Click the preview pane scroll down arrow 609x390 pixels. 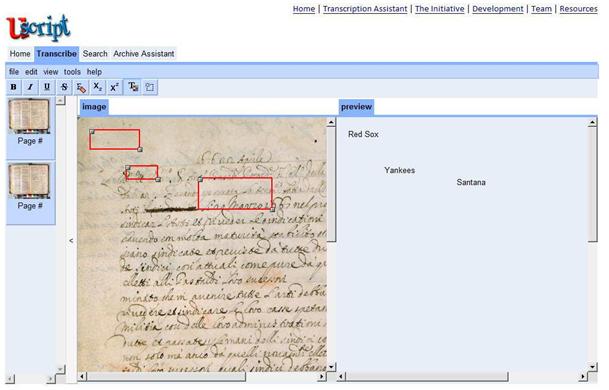point(592,366)
